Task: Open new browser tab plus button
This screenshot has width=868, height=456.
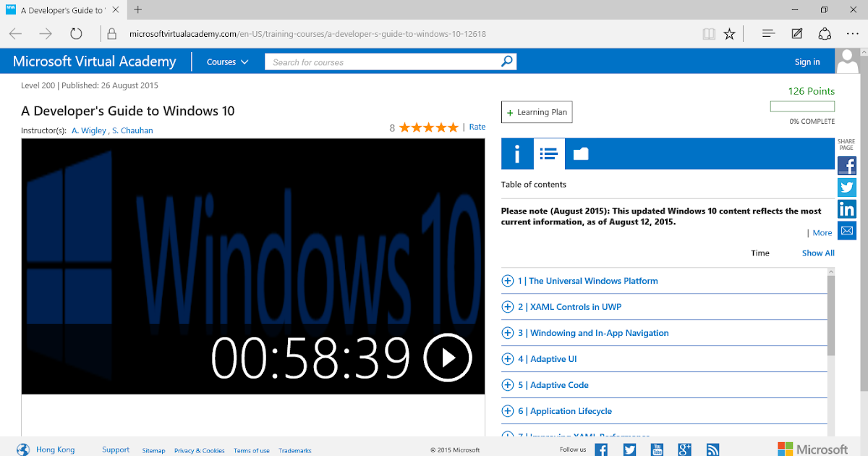Action: tap(138, 10)
